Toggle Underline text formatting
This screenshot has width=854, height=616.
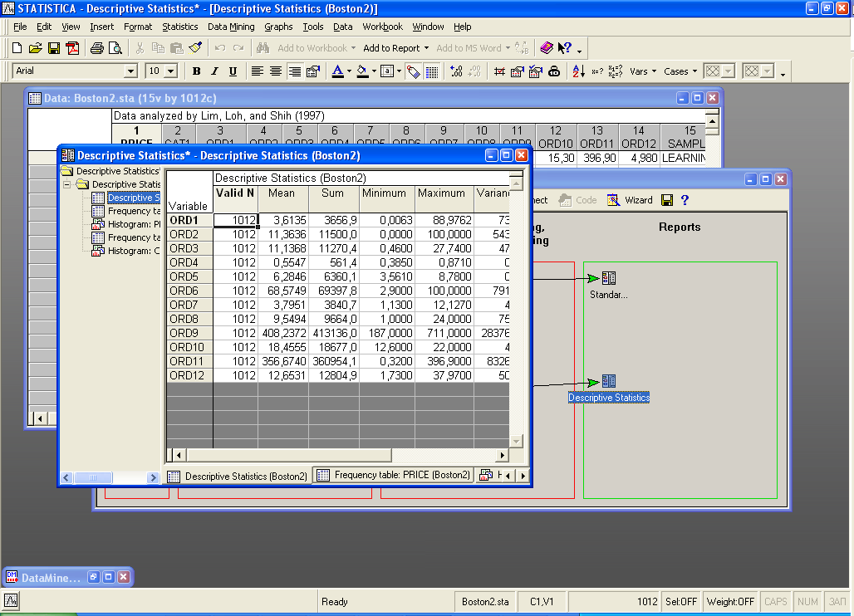point(233,71)
